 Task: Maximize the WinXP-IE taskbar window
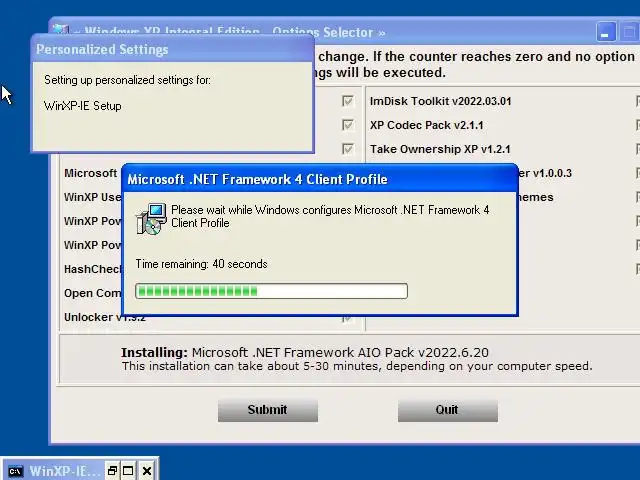128,471
